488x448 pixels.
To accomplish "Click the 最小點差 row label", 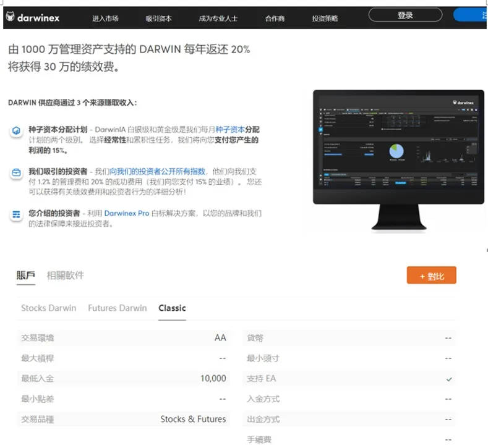I will (37, 399).
